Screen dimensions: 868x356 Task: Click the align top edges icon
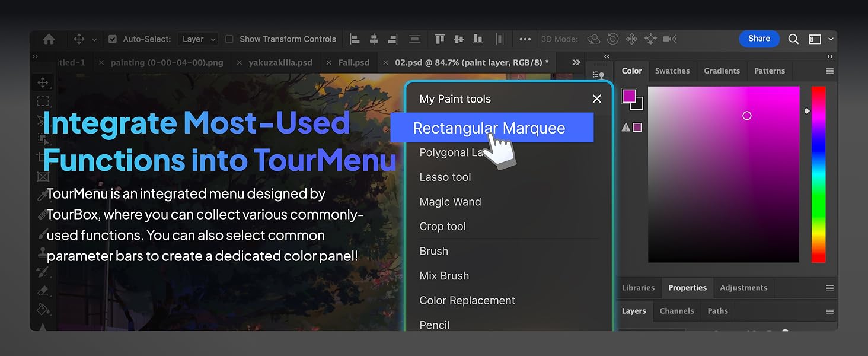440,39
